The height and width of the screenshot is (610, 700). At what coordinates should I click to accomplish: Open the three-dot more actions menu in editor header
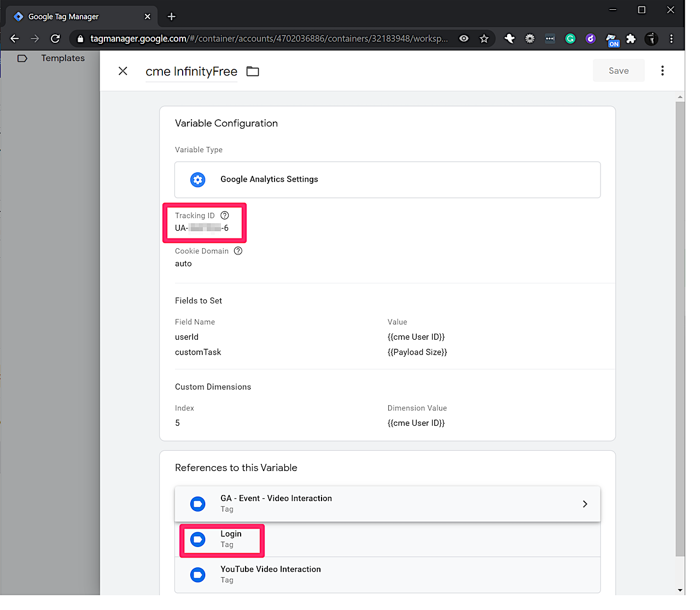pos(662,71)
